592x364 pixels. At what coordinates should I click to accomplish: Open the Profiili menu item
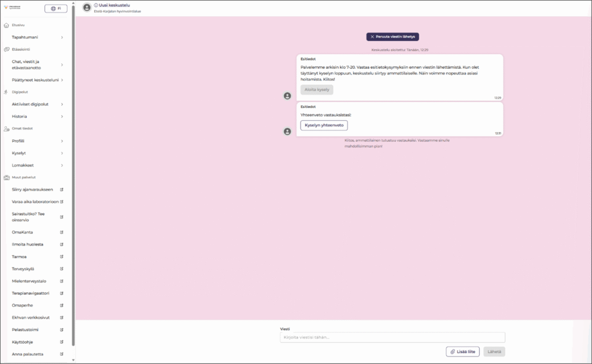[37, 141]
